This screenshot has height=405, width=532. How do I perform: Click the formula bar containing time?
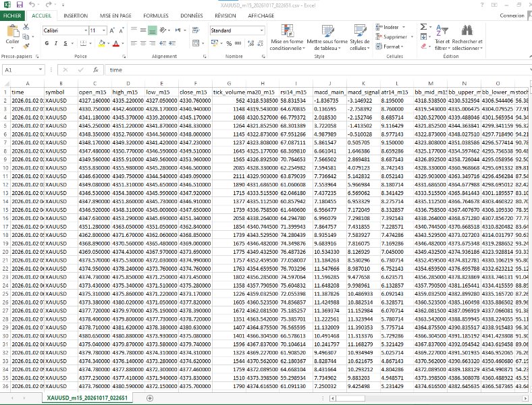tap(317, 70)
